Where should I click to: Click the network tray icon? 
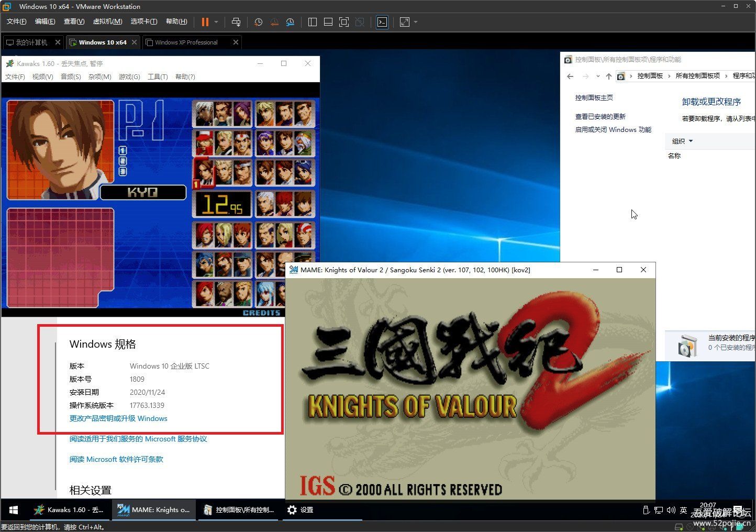click(659, 510)
